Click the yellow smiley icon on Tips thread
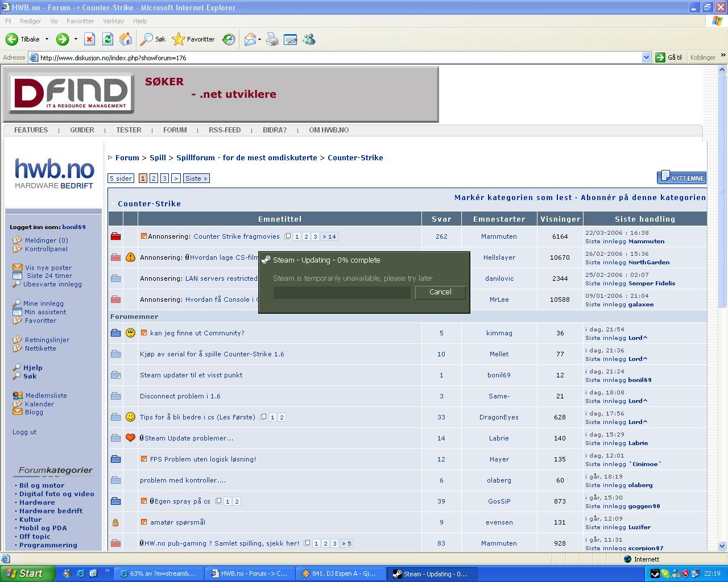The width and height of the screenshot is (728, 582). point(130,417)
